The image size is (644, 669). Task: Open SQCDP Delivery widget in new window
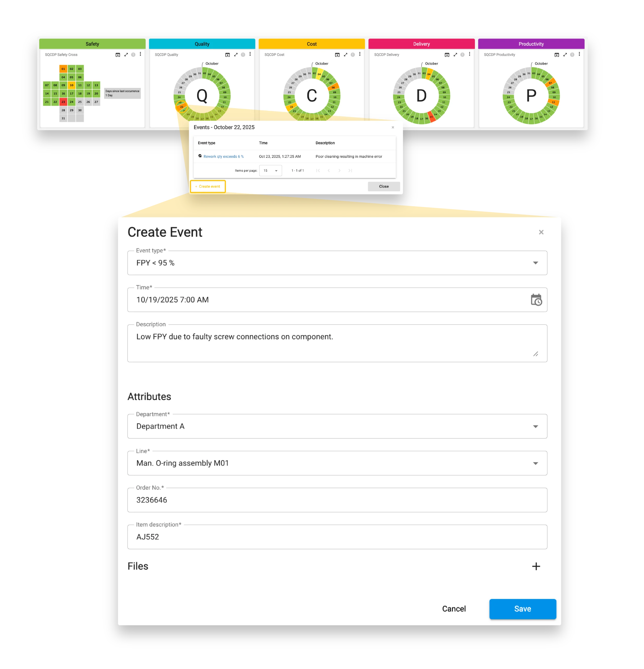pos(447,55)
